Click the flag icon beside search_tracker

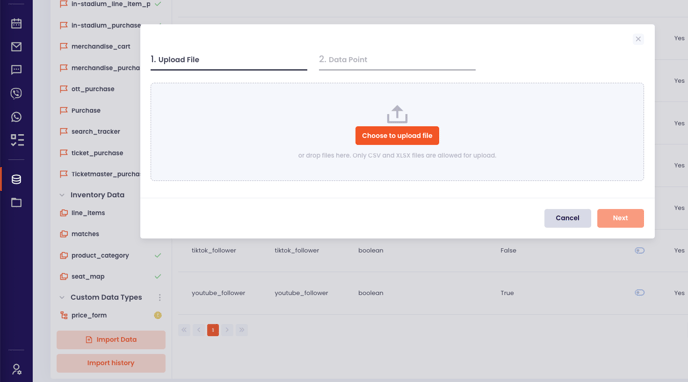point(64,132)
